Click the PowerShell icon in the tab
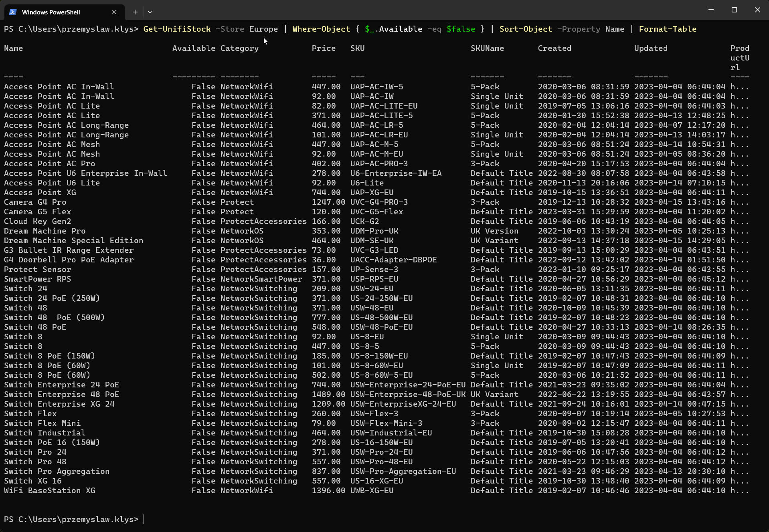 coord(13,12)
